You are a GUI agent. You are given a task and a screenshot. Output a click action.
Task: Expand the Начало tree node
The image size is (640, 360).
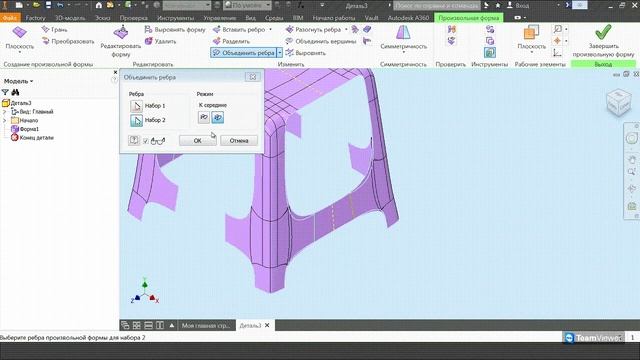point(4,120)
